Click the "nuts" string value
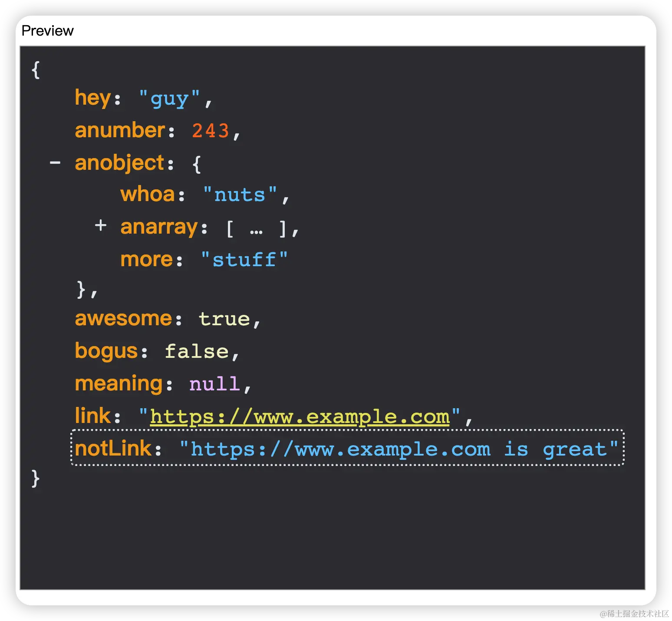Image resolution: width=672 pixels, height=621 pixels. tap(240, 195)
